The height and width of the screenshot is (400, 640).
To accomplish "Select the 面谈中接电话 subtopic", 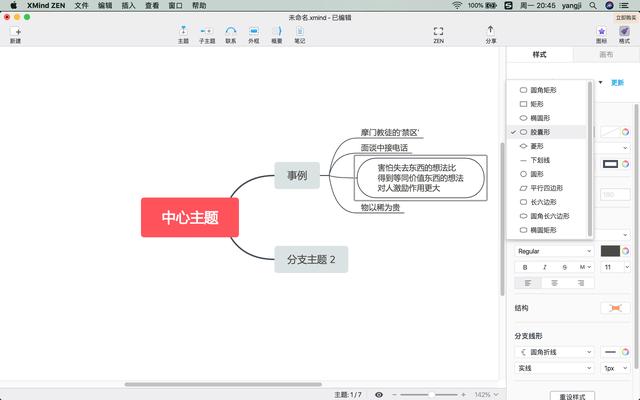I will pos(384,148).
